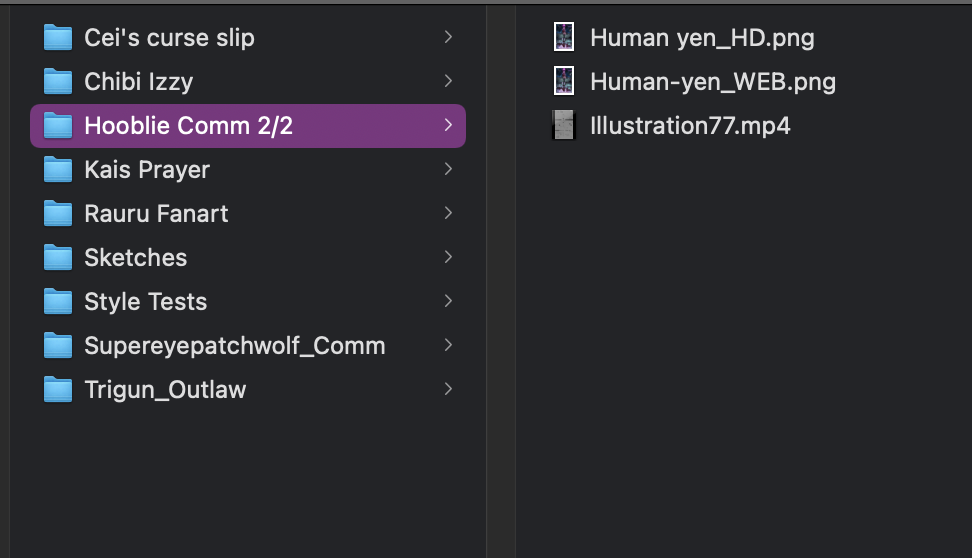Viewport: 972px width, 558px height.
Task: Click chevron beside Hooblie Comm 2/2
Action: 448,126
